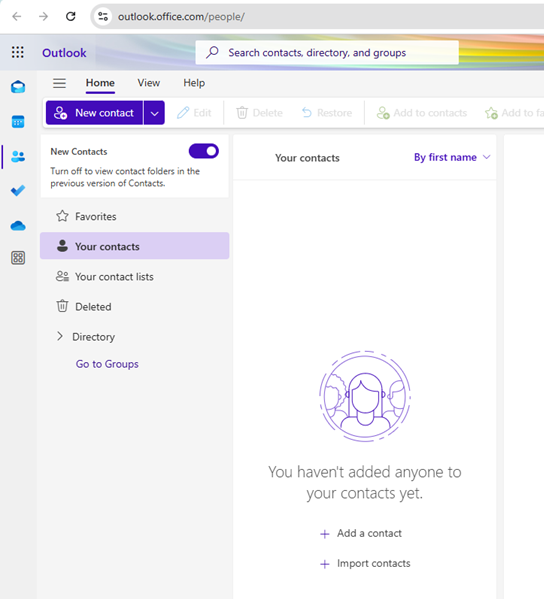Click the Add to favorites toolbar item

[514, 113]
